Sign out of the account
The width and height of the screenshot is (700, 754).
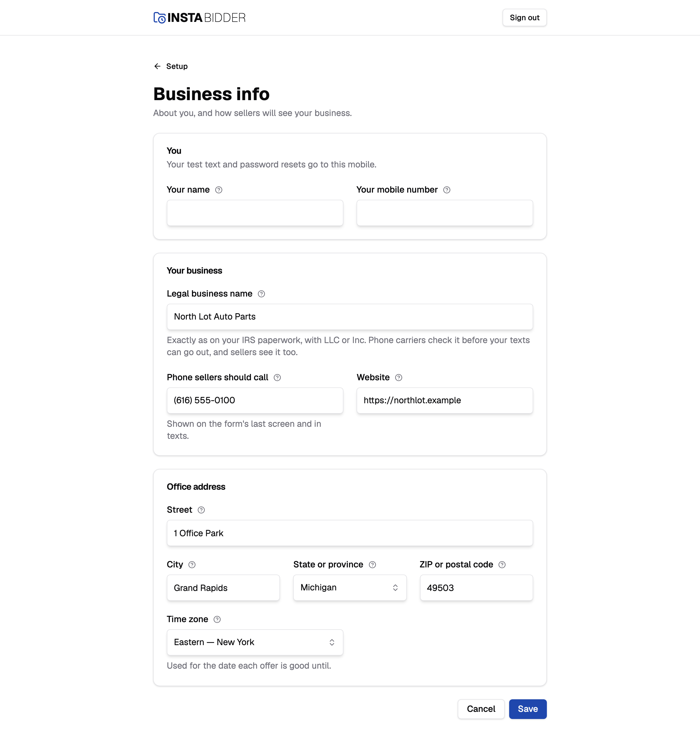point(525,18)
